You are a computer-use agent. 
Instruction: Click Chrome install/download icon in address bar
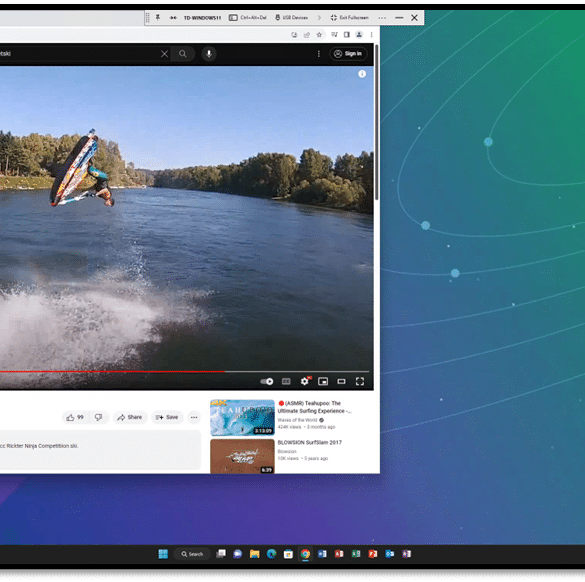click(x=294, y=35)
